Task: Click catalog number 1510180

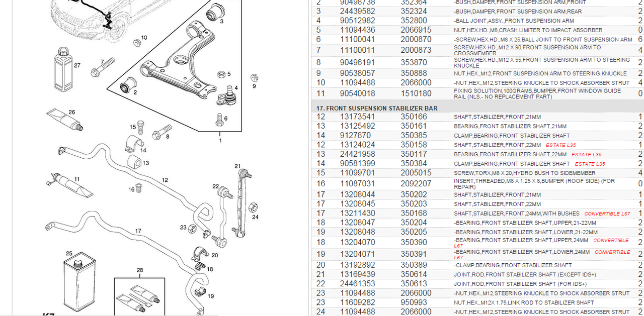Action: tap(416, 93)
